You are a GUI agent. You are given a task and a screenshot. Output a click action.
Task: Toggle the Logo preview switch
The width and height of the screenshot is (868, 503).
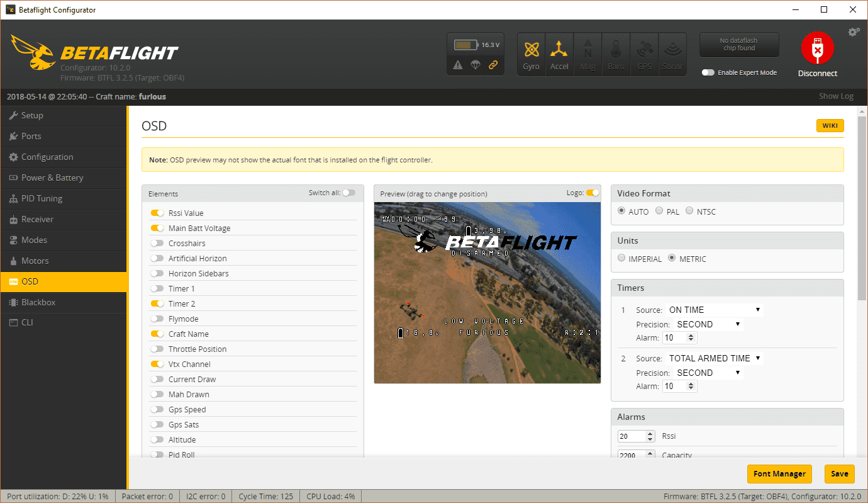(593, 193)
